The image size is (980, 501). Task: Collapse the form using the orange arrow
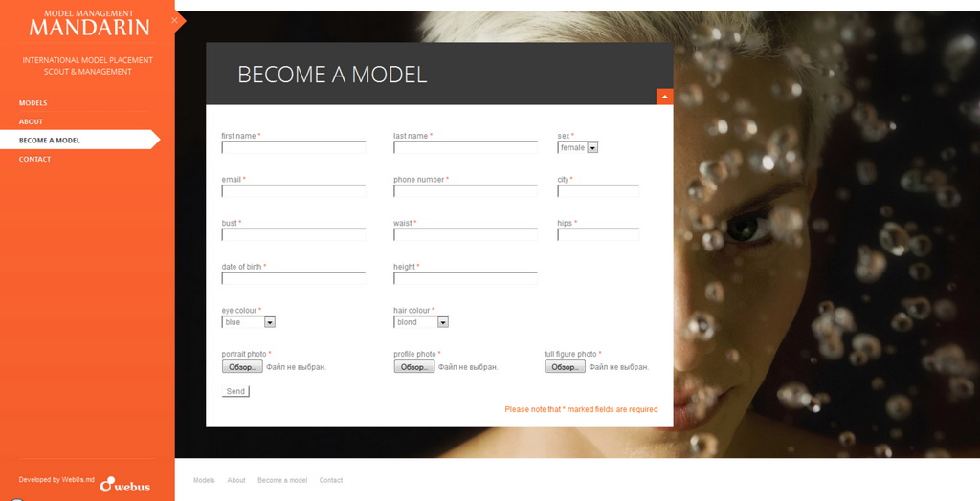(664, 97)
